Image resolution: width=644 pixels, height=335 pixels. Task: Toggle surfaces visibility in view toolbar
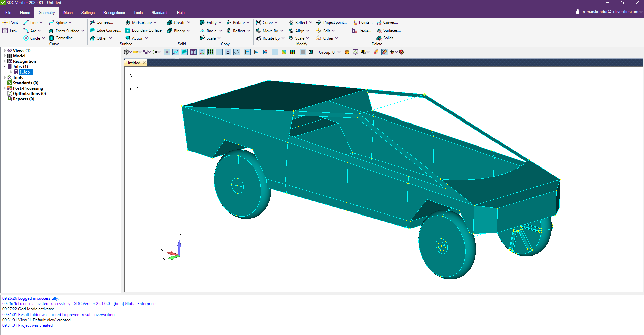184,52
